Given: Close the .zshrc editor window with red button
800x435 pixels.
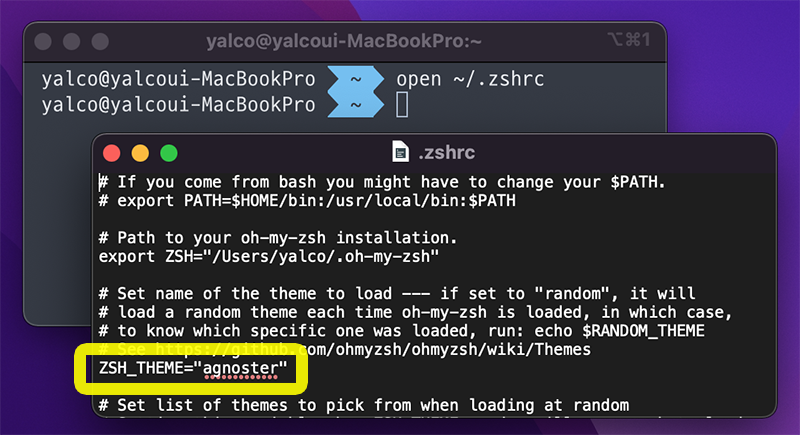Looking at the screenshot, I should (112, 153).
